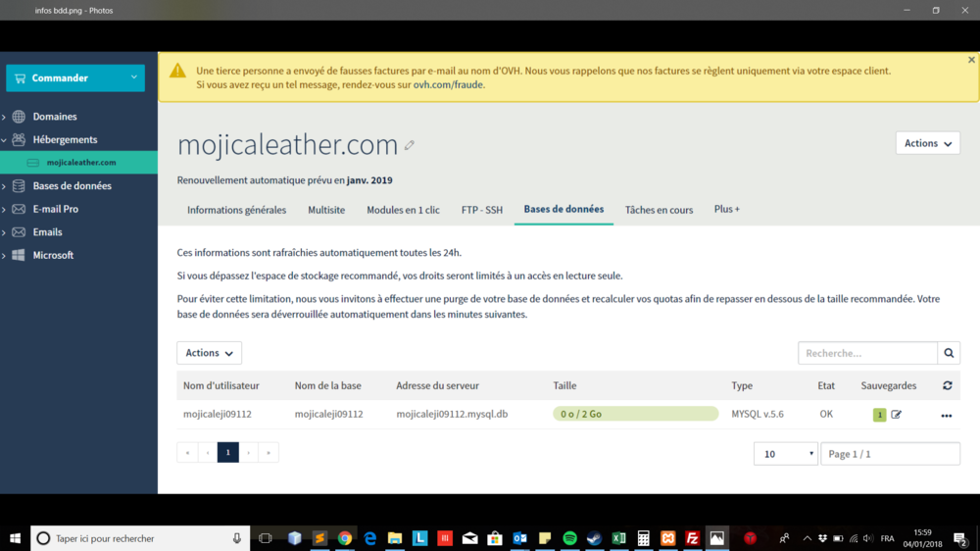
Task: Click the warning triangle icon in banner
Action: (177, 70)
